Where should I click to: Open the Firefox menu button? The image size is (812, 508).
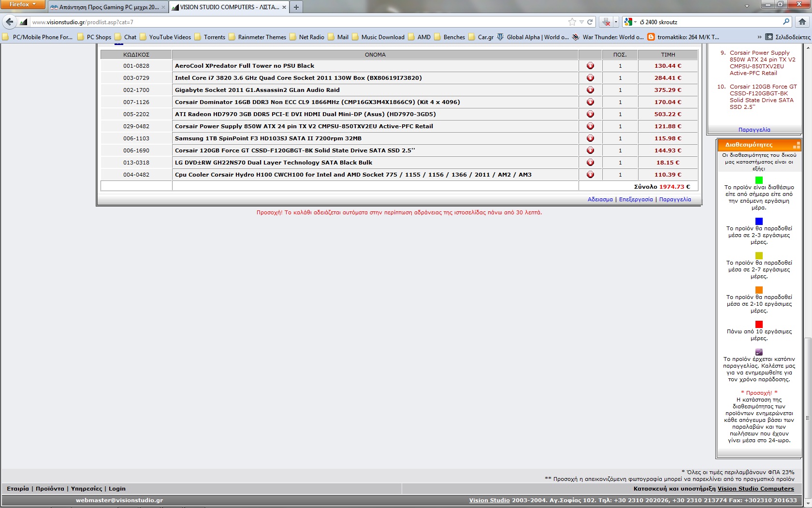point(23,4)
